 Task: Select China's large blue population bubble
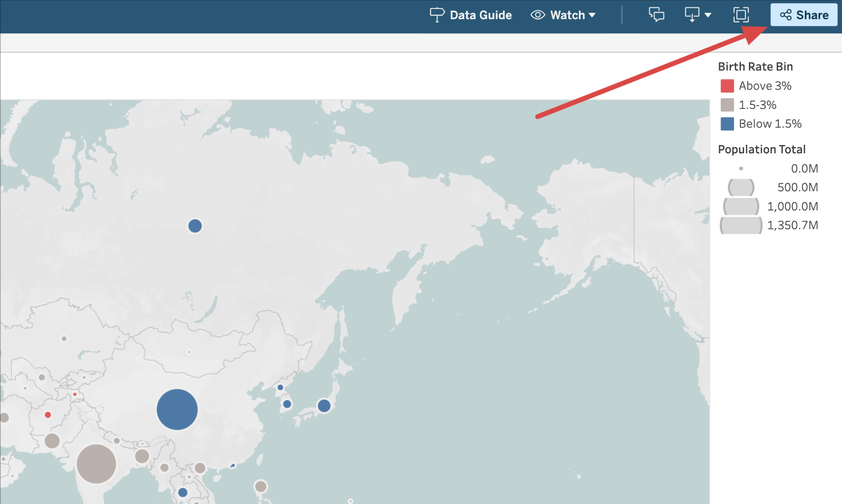[177, 409]
